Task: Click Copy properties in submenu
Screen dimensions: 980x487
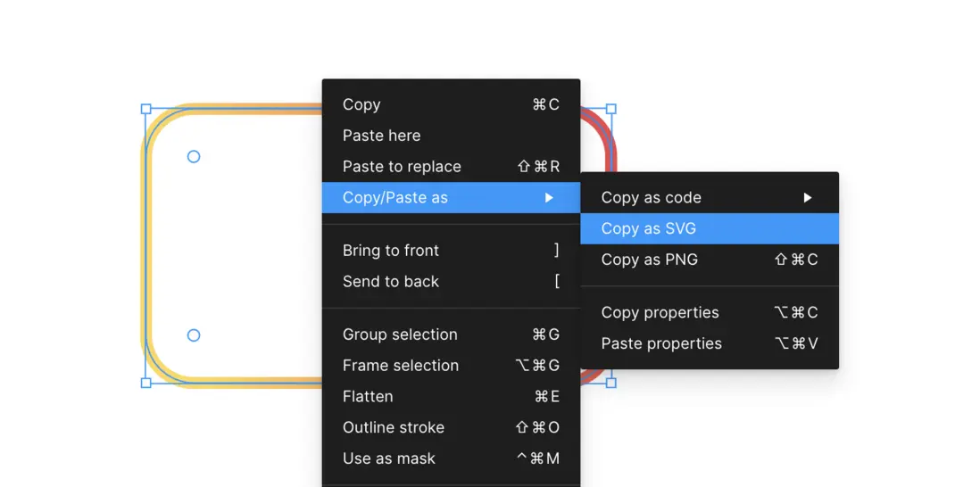Action: point(660,312)
